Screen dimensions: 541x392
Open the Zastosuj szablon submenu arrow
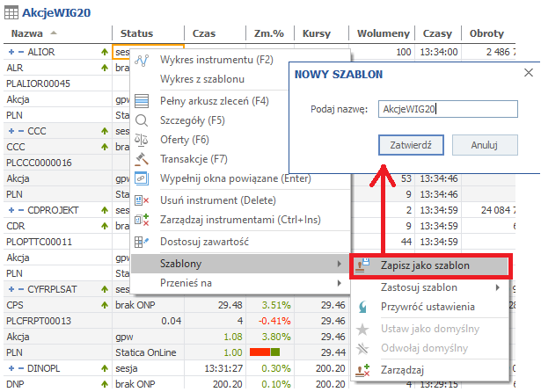pyautogui.click(x=498, y=287)
